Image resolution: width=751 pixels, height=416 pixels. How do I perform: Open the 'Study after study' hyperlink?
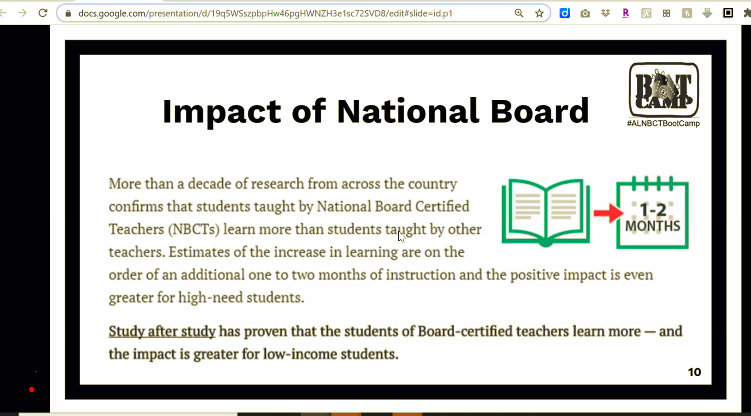click(x=162, y=331)
